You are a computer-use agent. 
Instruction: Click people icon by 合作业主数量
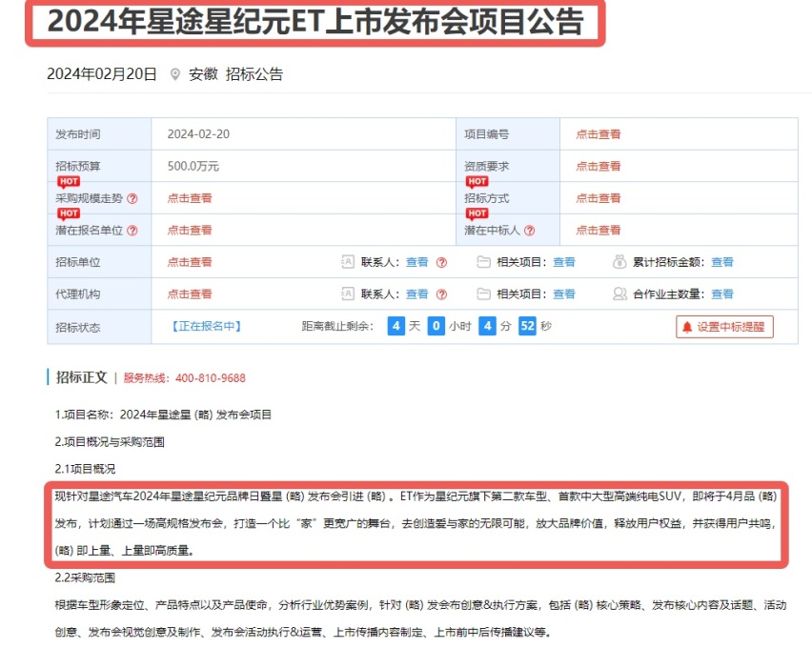619,294
